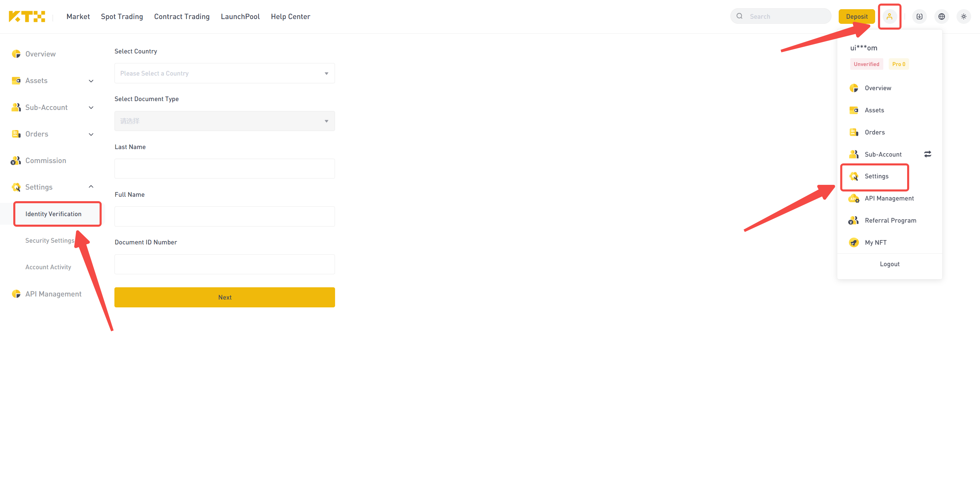Click the Sub-Account people icon in sidebar
The height and width of the screenshot is (482, 980).
point(16,107)
